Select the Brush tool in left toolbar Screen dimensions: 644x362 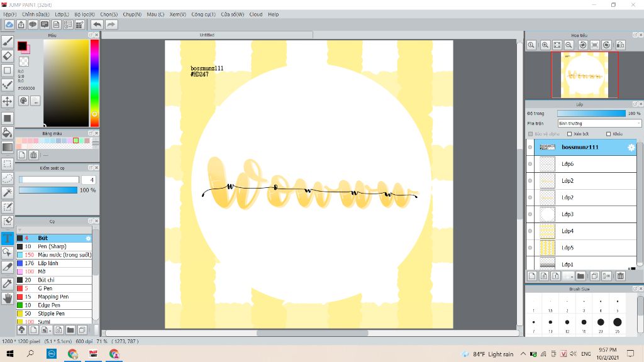click(8, 41)
